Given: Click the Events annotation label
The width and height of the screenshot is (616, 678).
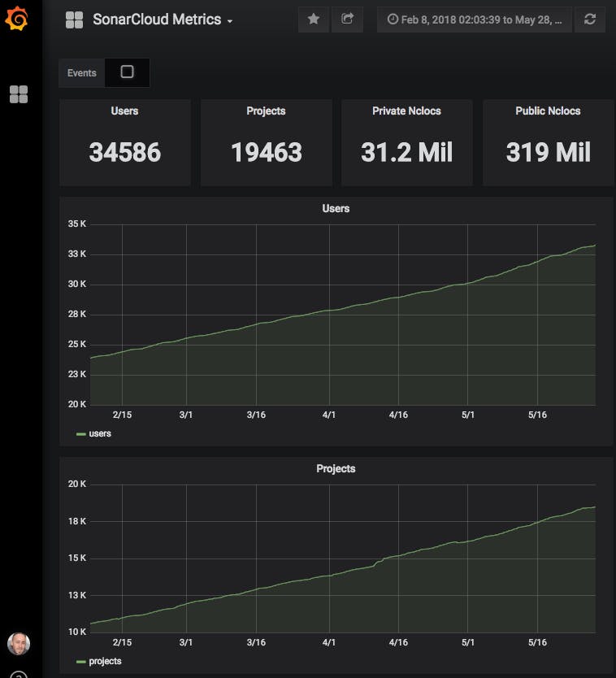Looking at the screenshot, I should point(82,73).
